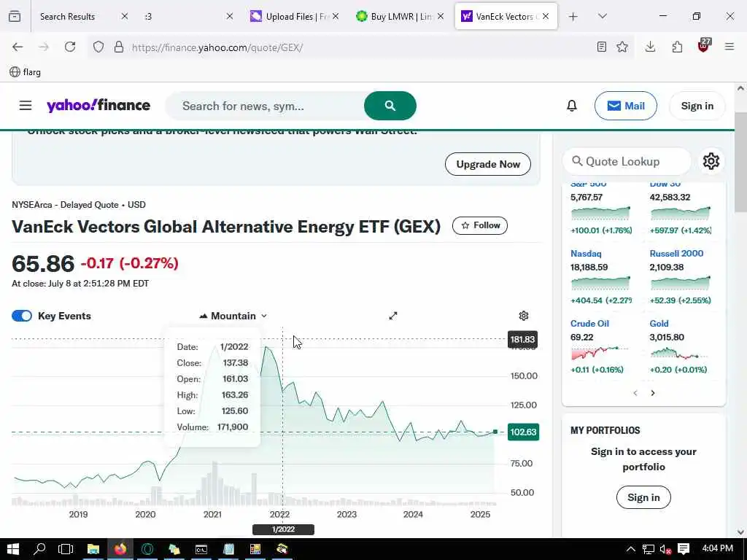The height and width of the screenshot is (560, 747).
Task: Open the Crude Oil quote link
Action: (589, 323)
